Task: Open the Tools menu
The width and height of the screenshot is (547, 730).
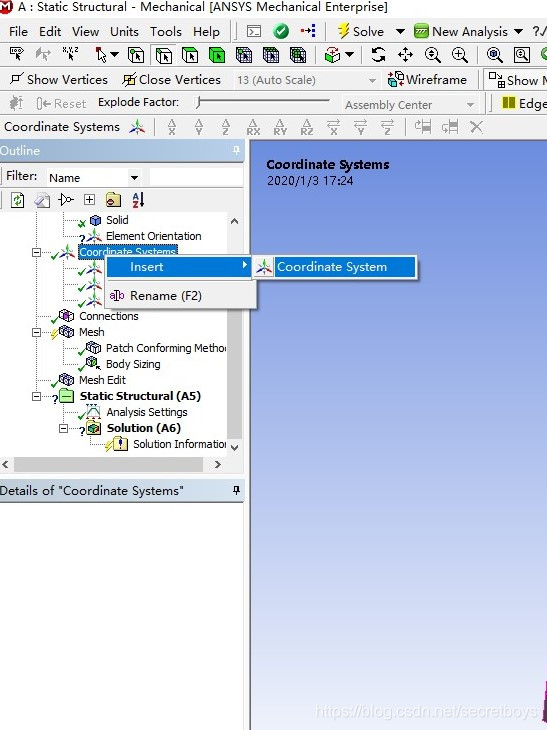Action: pyautogui.click(x=166, y=32)
